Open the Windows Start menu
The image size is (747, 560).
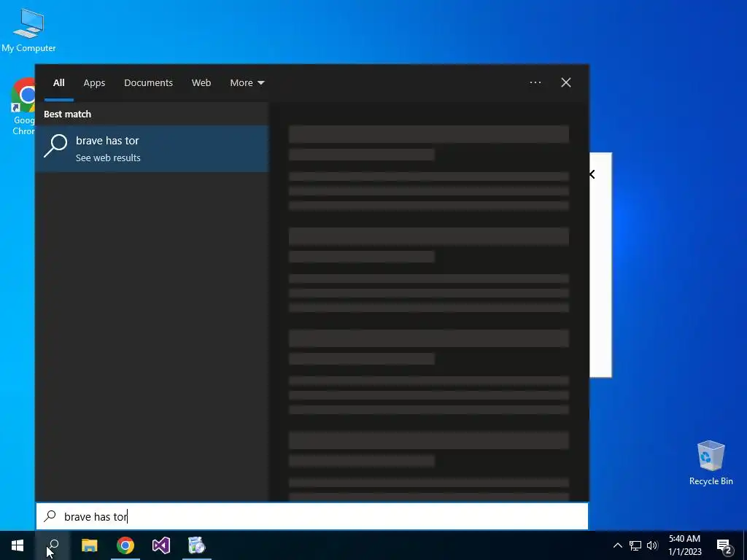pyautogui.click(x=18, y=545)
